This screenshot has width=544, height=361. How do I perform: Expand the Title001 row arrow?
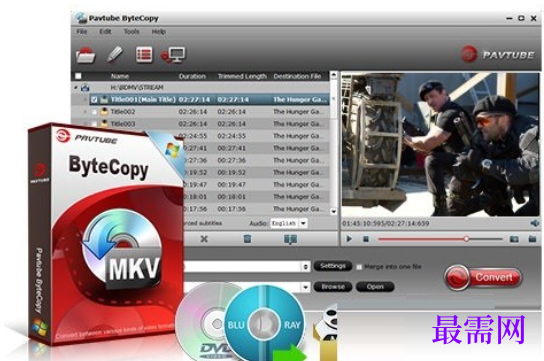(x=85, y=100)
